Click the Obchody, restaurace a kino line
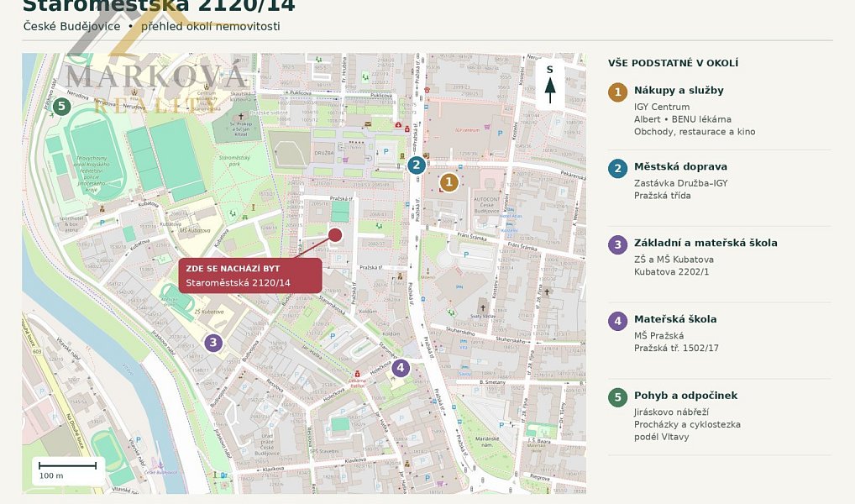The height and width of the screenshot is (504, 855). (x=694, y=131)
